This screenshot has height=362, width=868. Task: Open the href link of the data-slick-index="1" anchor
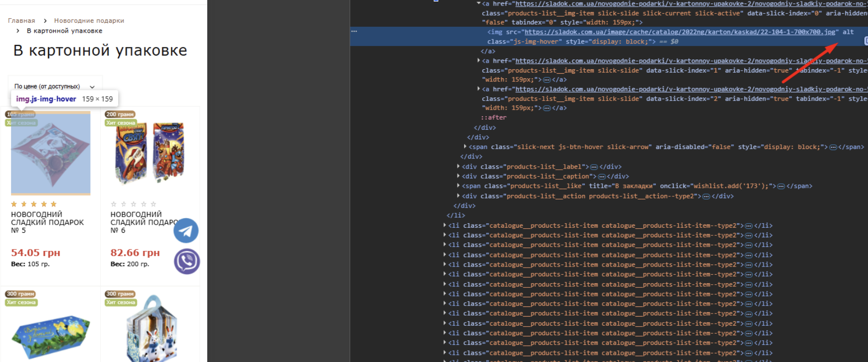click(691, 61)
